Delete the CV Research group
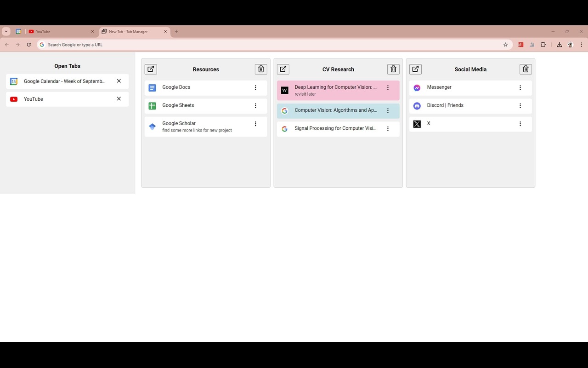 pos(393,69)
